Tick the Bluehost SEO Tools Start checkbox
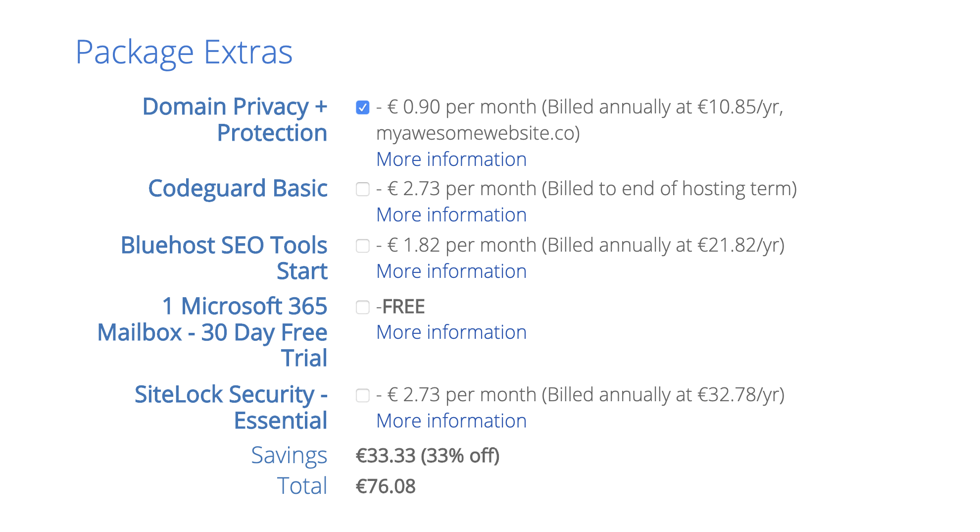Viewport: 980px width, 532px height. pyautogui.click(x=362, y=246)
